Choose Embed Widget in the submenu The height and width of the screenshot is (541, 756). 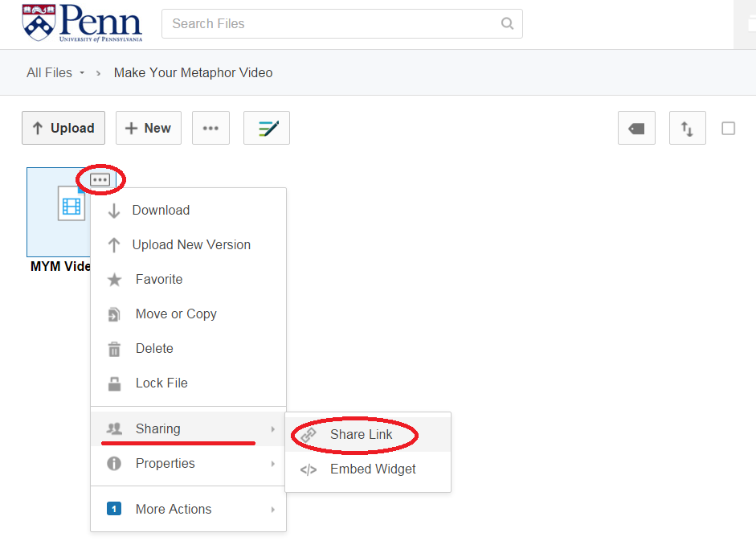click(x=368, y=469)
